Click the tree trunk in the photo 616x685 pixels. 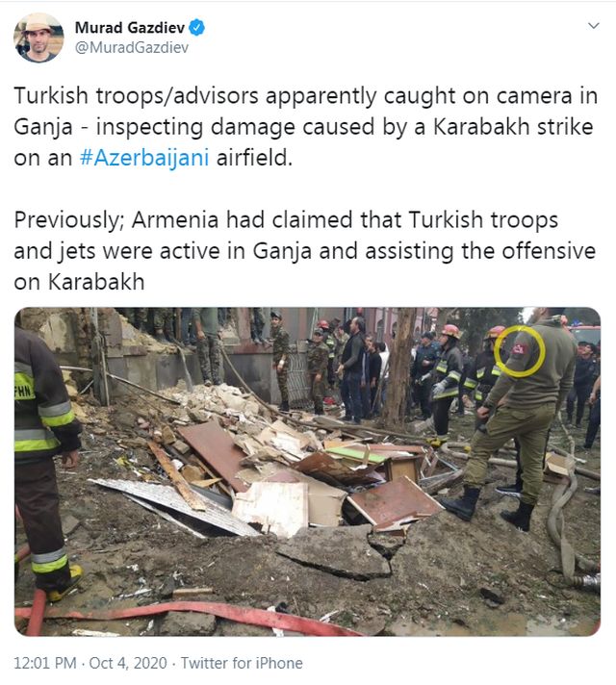399,367
